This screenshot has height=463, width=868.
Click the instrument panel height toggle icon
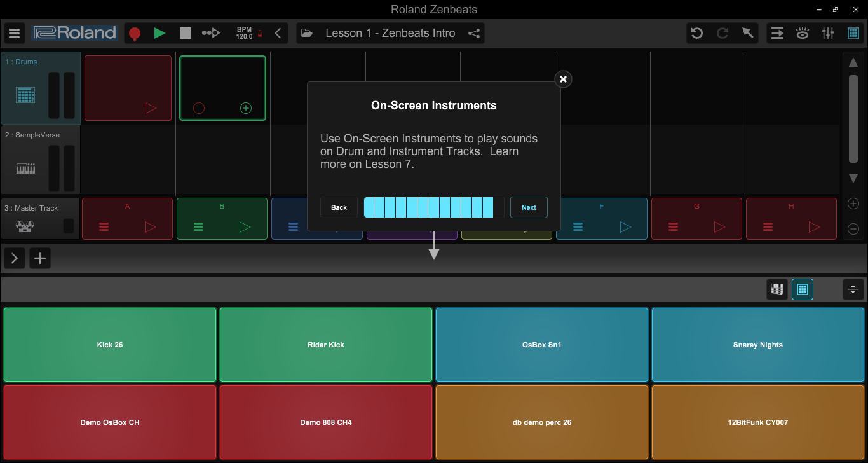tap(853, 289)
